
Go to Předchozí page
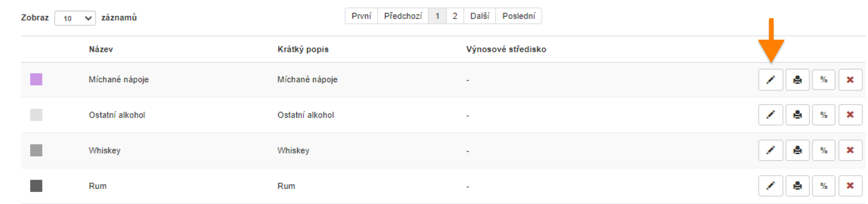[403, 16]
